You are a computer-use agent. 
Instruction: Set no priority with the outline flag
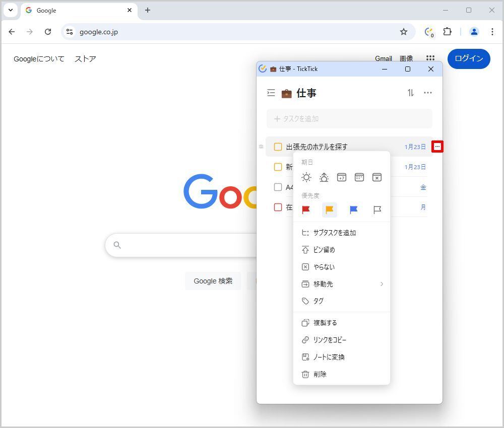click(377, 209)
